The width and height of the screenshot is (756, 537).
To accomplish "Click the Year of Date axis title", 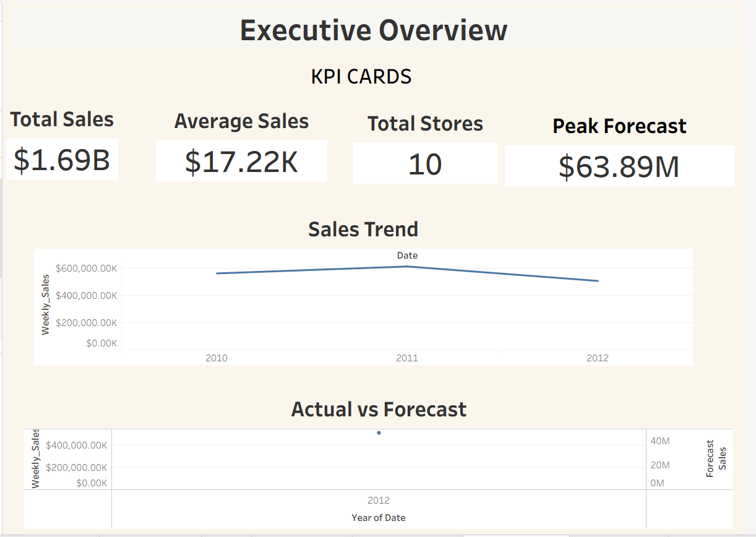I will pyautogui.click(x=379, y=517).
